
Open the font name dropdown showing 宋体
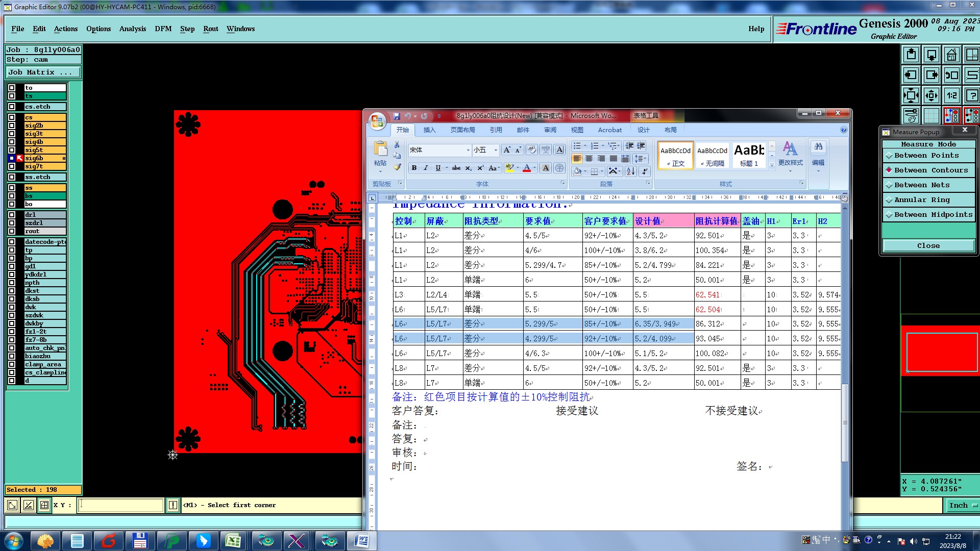(468, 150)
